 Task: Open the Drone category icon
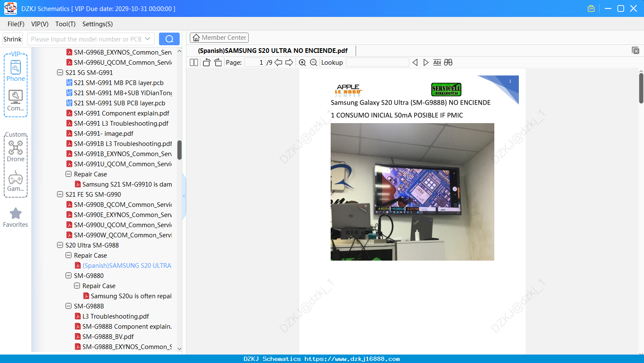coord(16,151)
